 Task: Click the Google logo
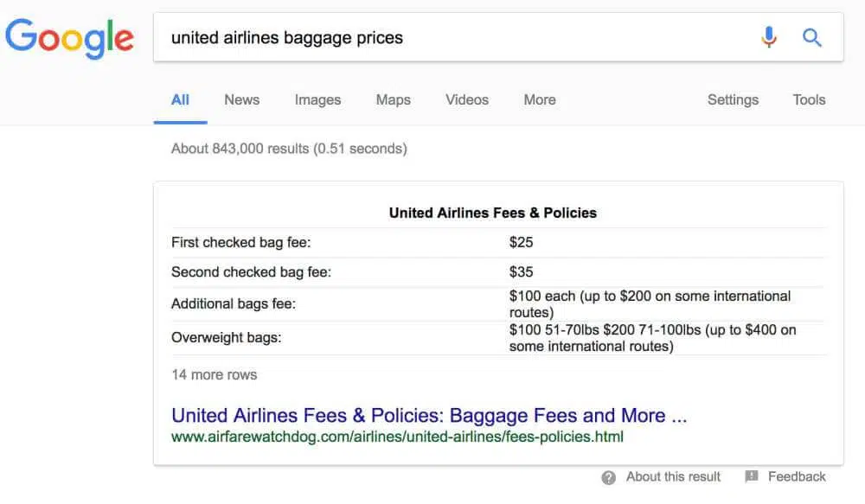[x=69, y=38]
